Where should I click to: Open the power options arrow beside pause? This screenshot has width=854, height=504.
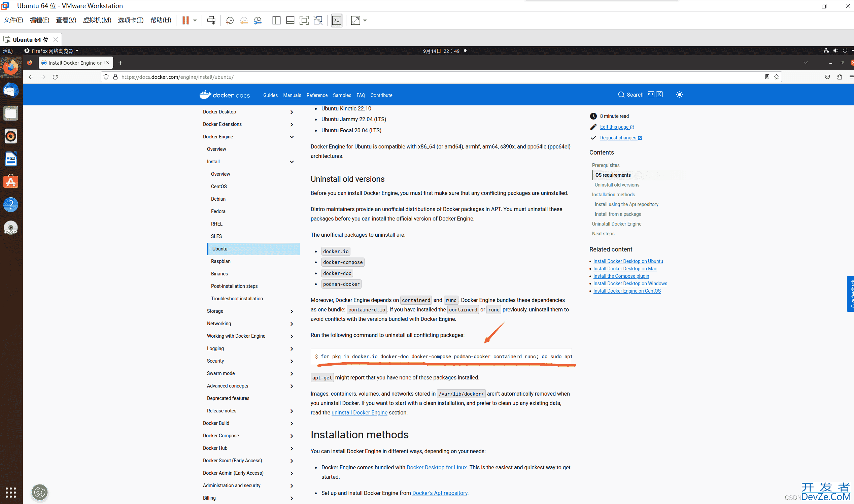click(x=195, y=21)
